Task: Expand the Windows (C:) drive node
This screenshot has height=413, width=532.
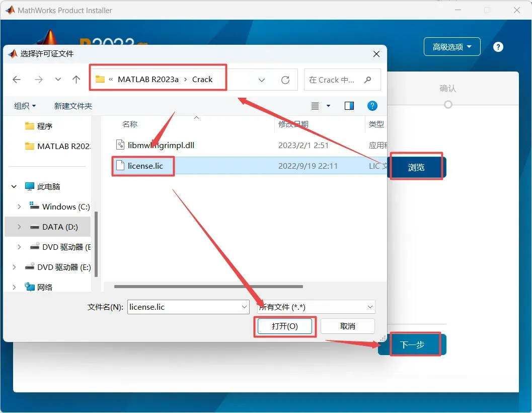Action: (x=19, y=206)
